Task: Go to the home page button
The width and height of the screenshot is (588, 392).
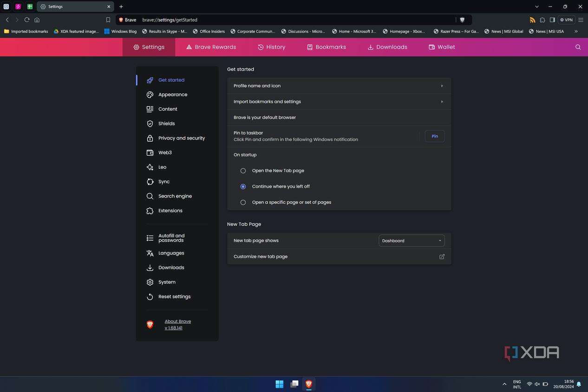Action: click(37, 20)
